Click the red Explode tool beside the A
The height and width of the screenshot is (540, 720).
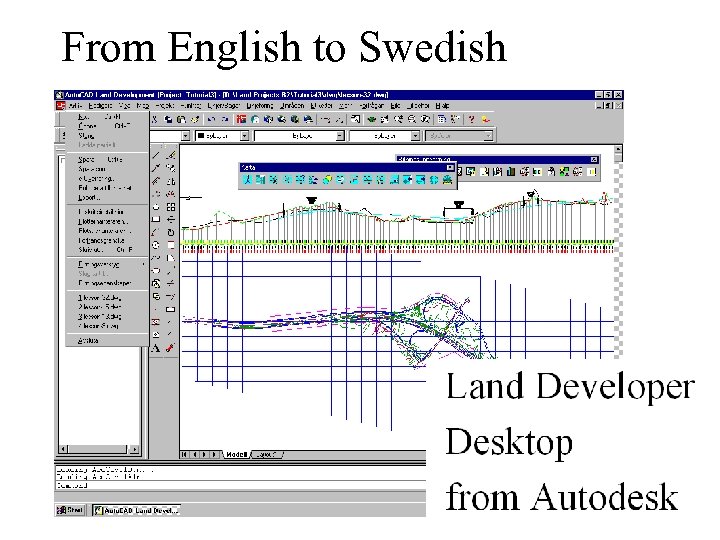[x=171, y=348]
